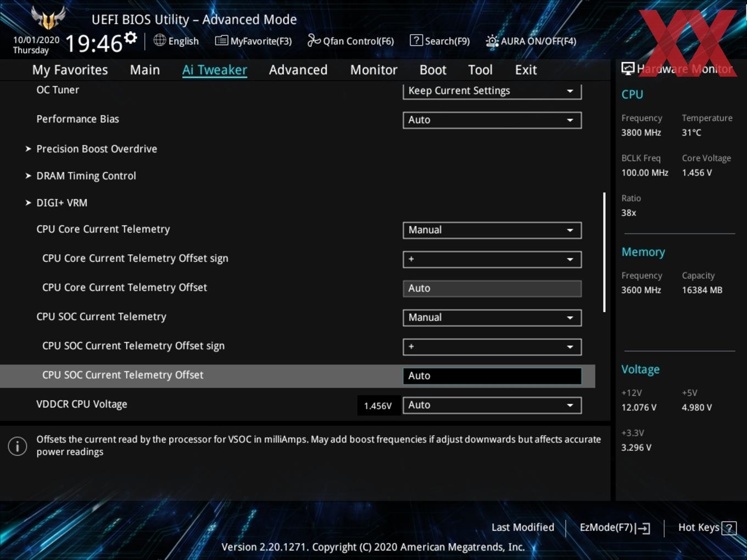Click Last Modified button
Viewport: 747px width, 560px height.
pyautogui.click(x=523, y=528)
